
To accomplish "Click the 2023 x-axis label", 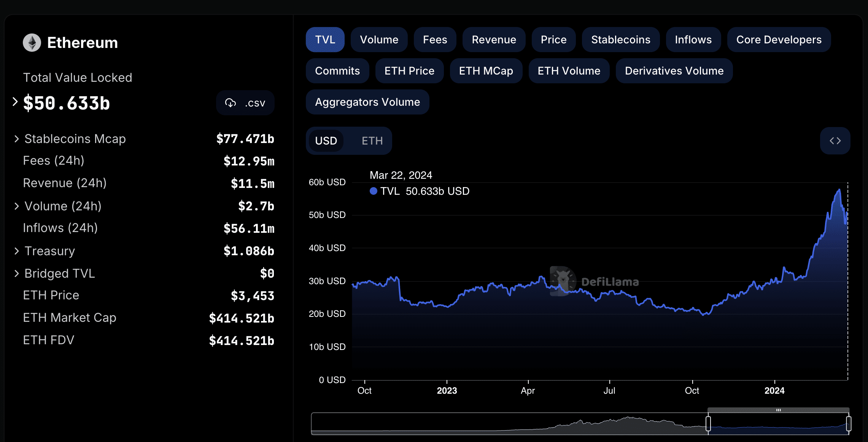I will click(447, 391).
